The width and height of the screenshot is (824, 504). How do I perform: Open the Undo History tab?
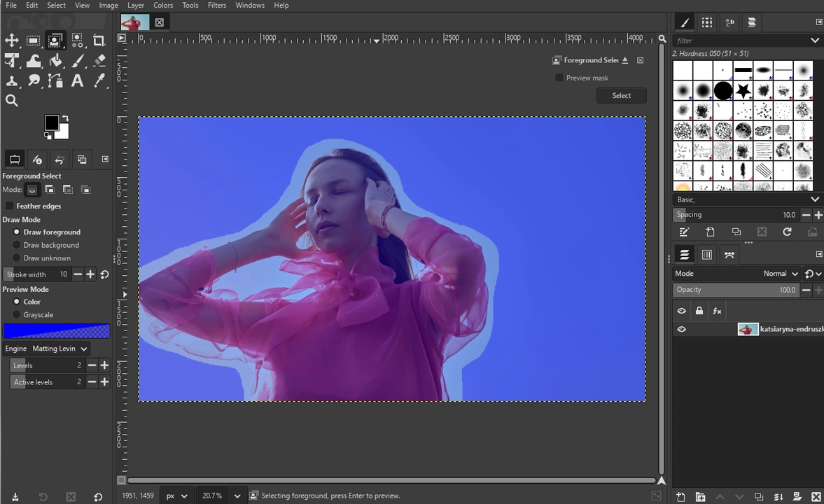point(60,159)
